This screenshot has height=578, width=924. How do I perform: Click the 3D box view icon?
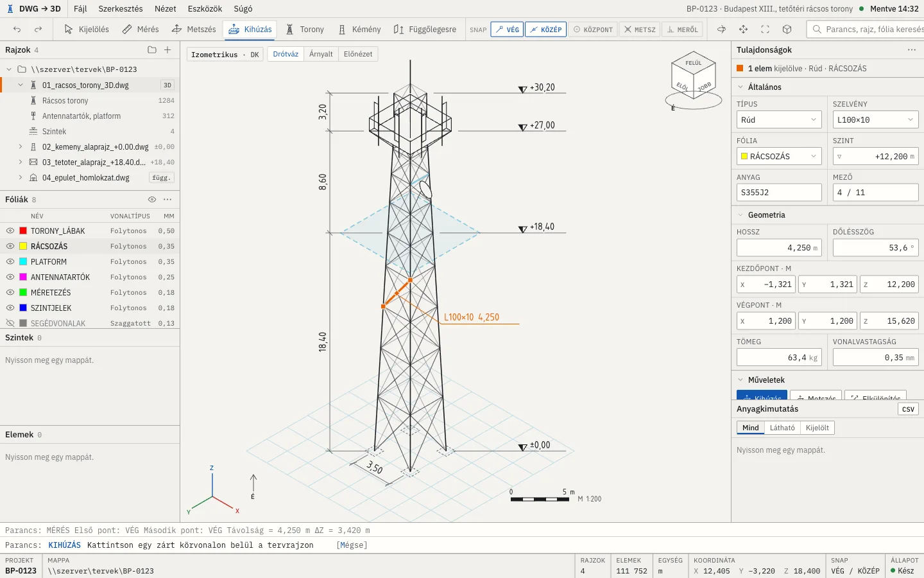pyautogui.click(x=787, y=30)
